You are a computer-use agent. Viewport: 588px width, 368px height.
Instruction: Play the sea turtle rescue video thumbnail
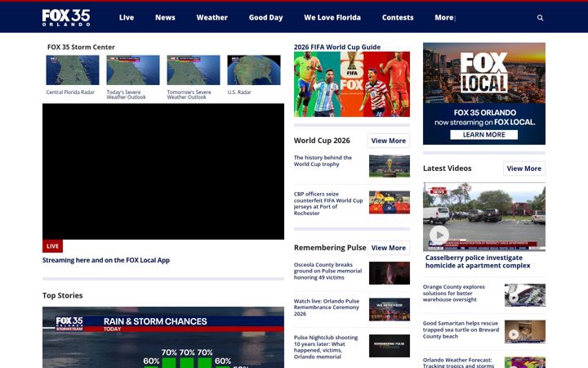tap(525, 331)
